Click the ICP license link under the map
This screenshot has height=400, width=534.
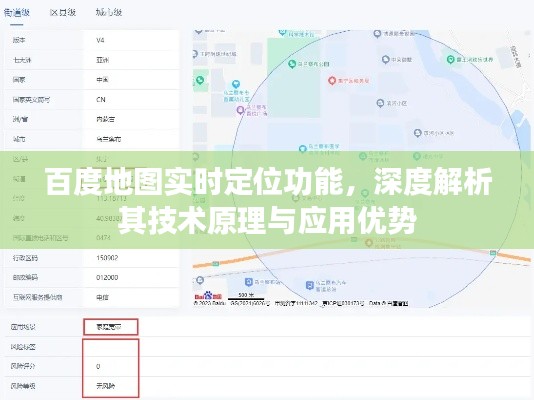(x=343, y=303)
